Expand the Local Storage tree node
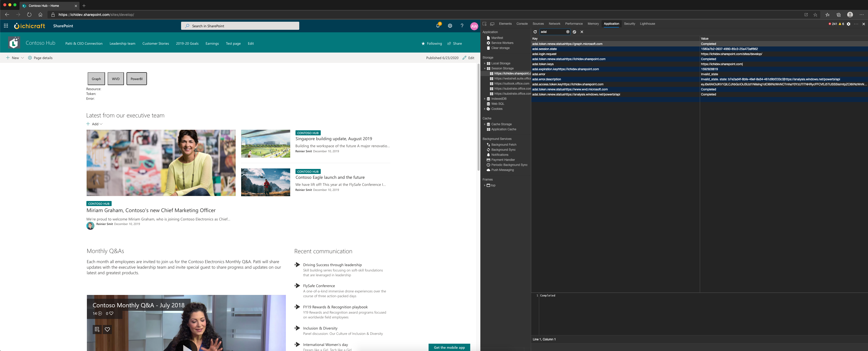868x351 pixels. (485, 63)
